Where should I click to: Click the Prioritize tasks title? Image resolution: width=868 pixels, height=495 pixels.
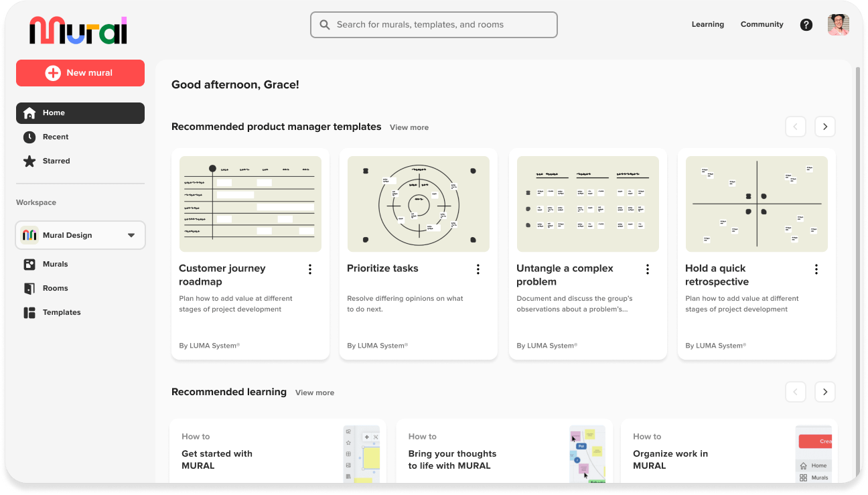pyautogui.click(x=382, y=269)
